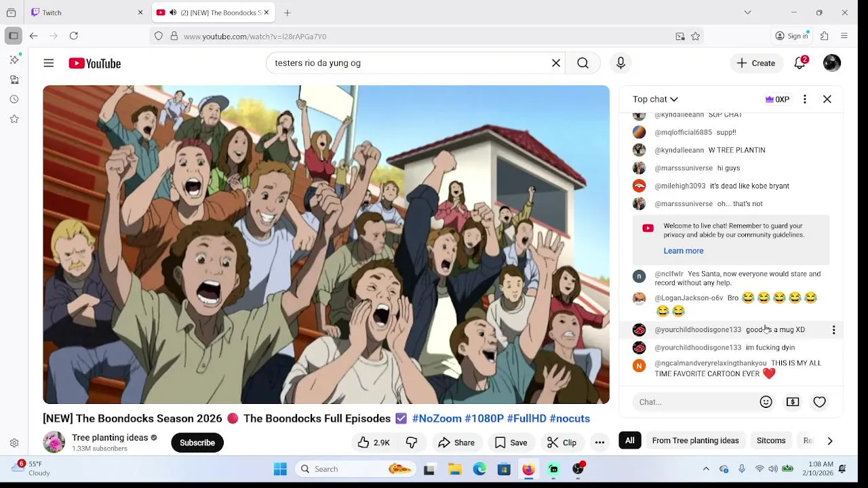This screenshot has width=868, height=488.
Task: Open a new browser tab
Action: [288, 12]
